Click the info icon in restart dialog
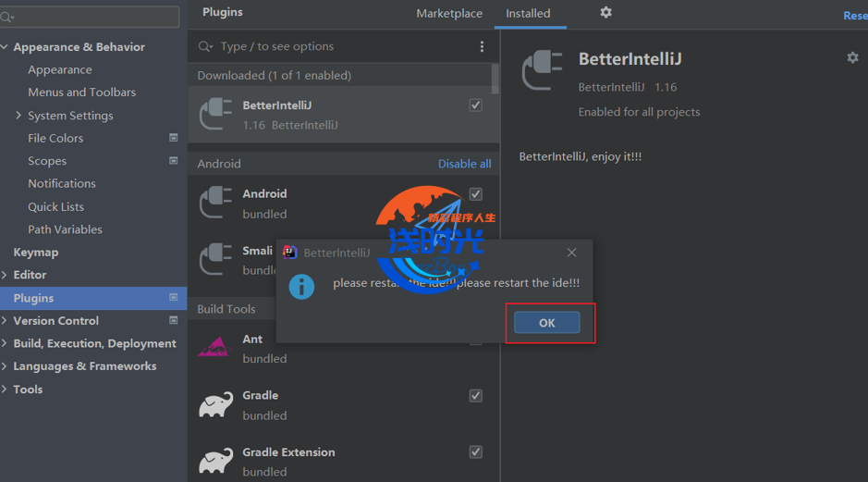This screenshot has width=868, height=482. [x=301, y=286]
